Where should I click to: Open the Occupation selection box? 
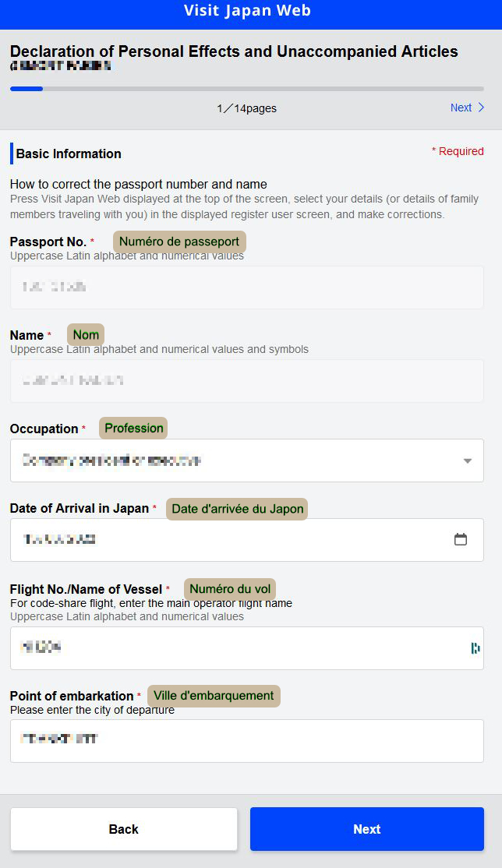coord(246,460)
